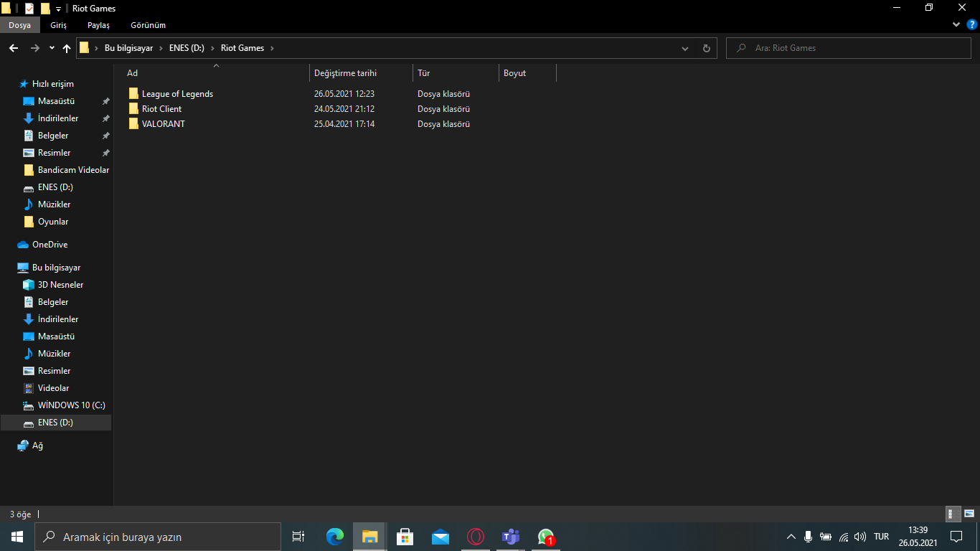Open İndirilenler under Bu bilgisayar
Image resolution: width=980 pixels, height=551 pixels.
pyautogui.click(x=58, y=319)
